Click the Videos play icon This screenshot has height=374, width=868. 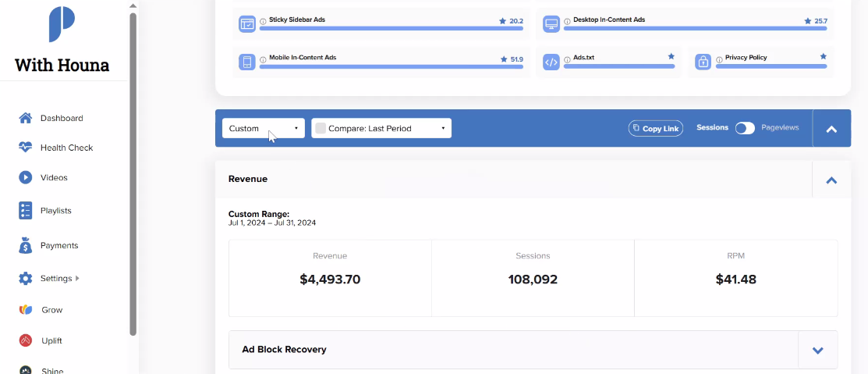coord(26,177)
